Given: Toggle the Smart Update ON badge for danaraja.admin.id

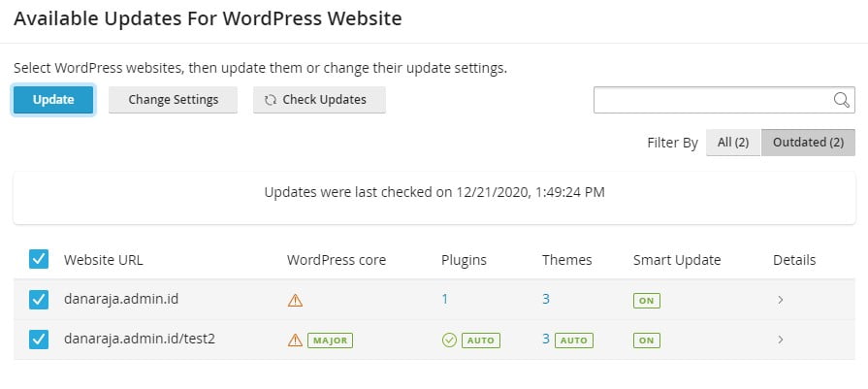Looking at the screenshot, I should point(647,301).
